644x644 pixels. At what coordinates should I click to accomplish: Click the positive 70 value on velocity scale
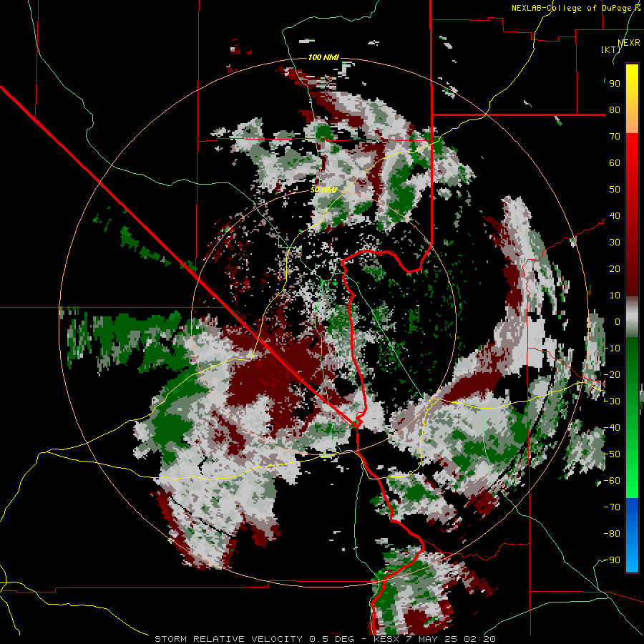click(615, 137)
